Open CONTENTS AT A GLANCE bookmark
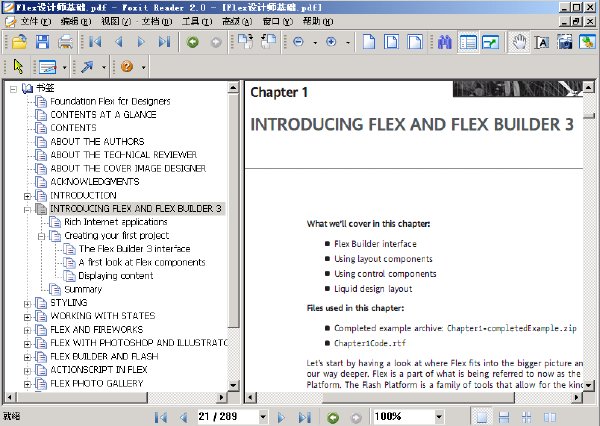The image size is (600, 426). click(103, 115)
